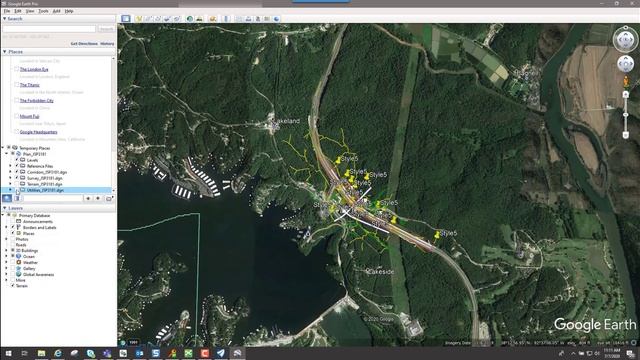Image resolution: width=640 pixels, height=360 pixels.
Task: Open the View menu
Action: pos(30,11)
